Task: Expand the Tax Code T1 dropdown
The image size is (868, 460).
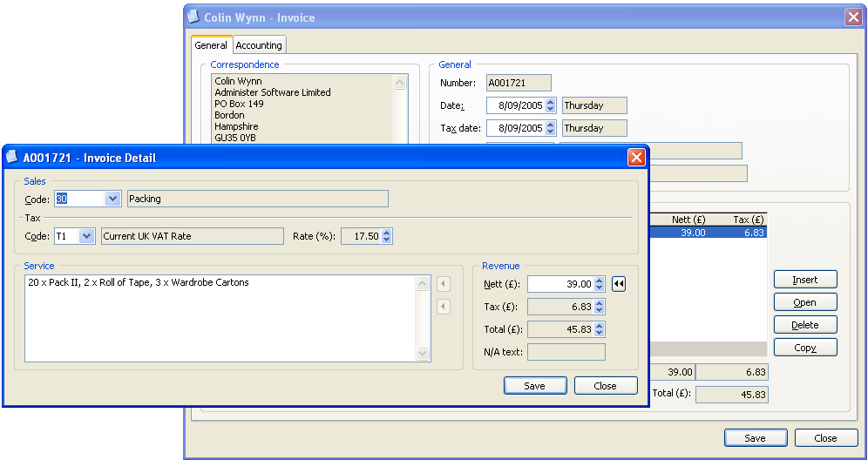Action: pos(86,236)
